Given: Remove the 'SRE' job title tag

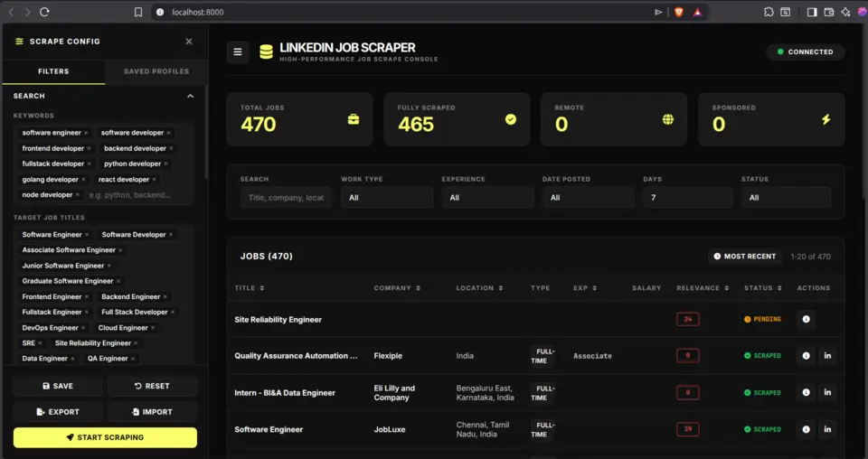Looking at the screenshot, I should point(40,342).
